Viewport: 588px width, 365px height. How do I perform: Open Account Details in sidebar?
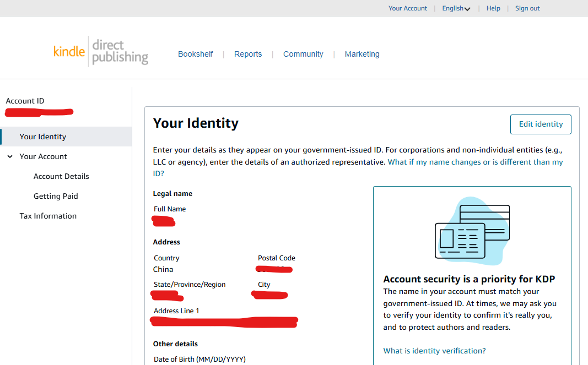[x=61, y=176]
